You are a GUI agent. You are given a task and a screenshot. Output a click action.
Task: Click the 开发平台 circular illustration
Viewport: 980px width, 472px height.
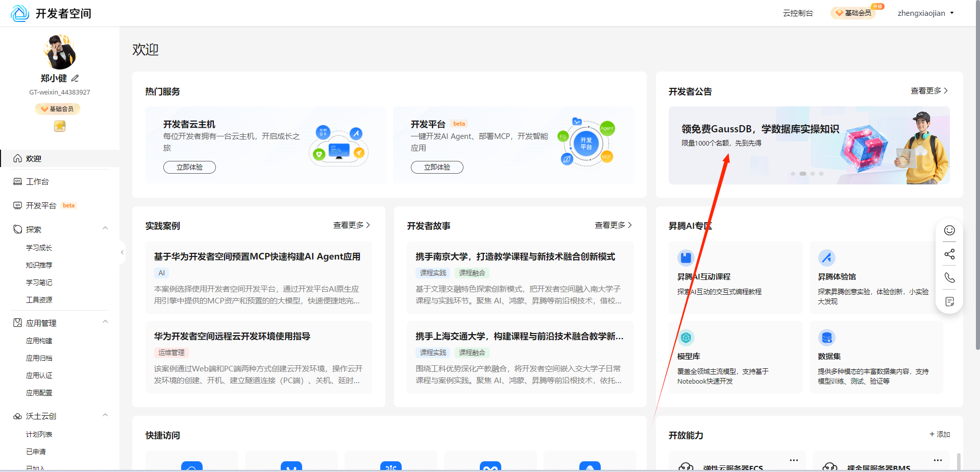point(586,143)
